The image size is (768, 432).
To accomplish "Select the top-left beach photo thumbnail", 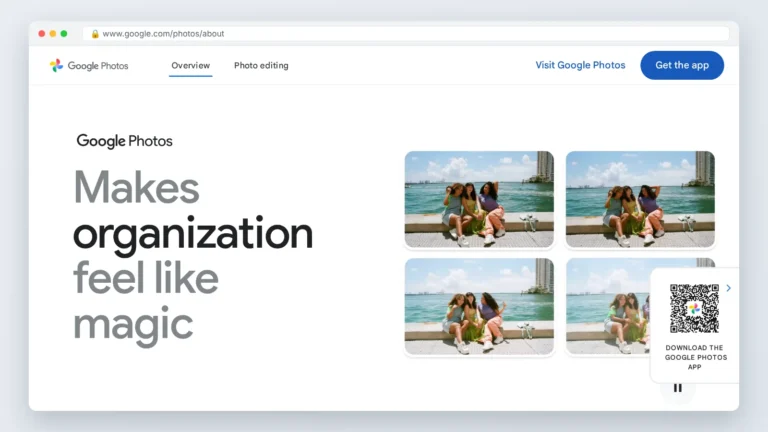I will pos(479,199).
